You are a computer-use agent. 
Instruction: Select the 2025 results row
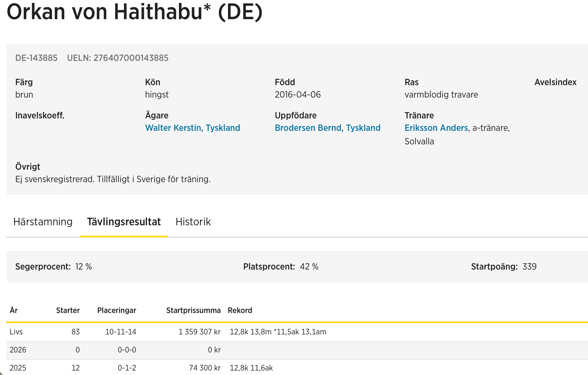(x=18, y=368)
